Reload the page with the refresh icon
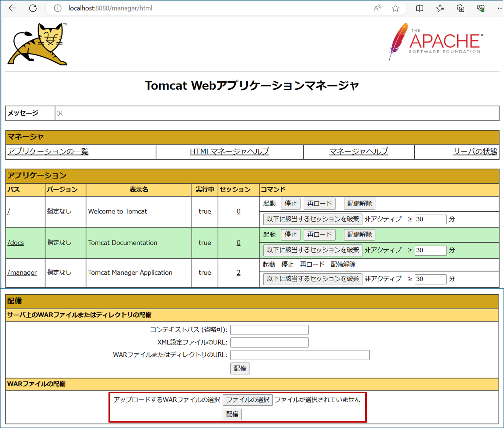Viewport: 504px width, 428px height. click(x=33, y=8)
